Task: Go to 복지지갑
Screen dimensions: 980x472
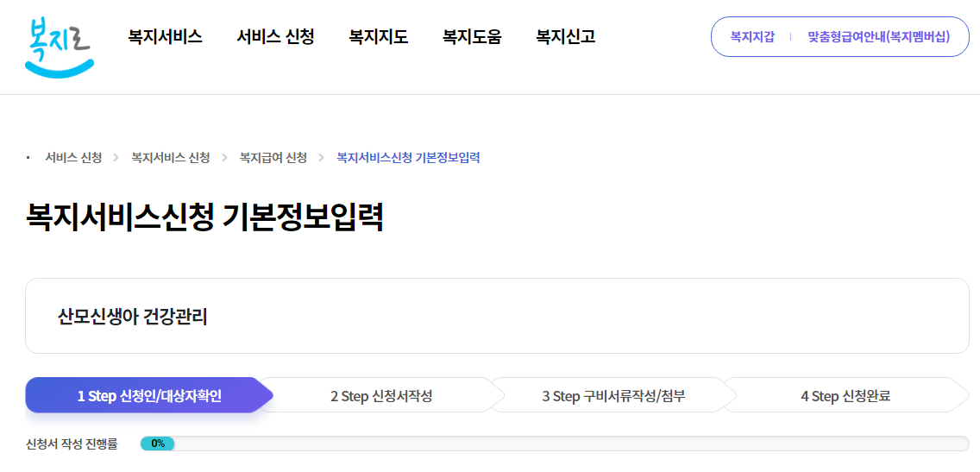Action: pos(752,37)
